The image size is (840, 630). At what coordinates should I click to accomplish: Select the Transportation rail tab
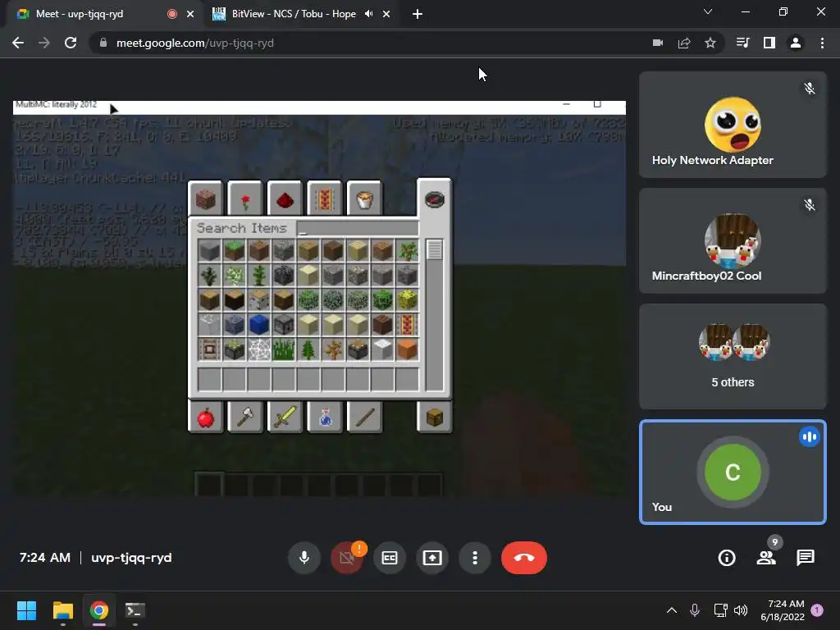pyautogui.click(x=324, y=199)
